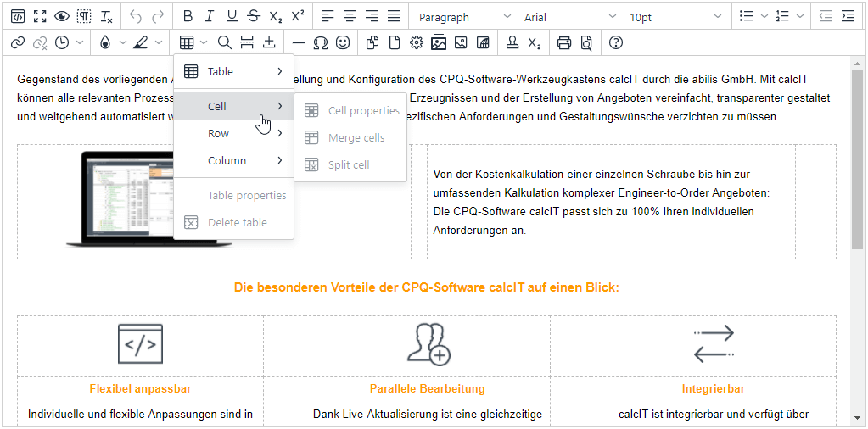Image resolution: width=868 pixels, height=429 pixels.
Task: Click the table grid toolbar icon
Action: click(187, 42)
